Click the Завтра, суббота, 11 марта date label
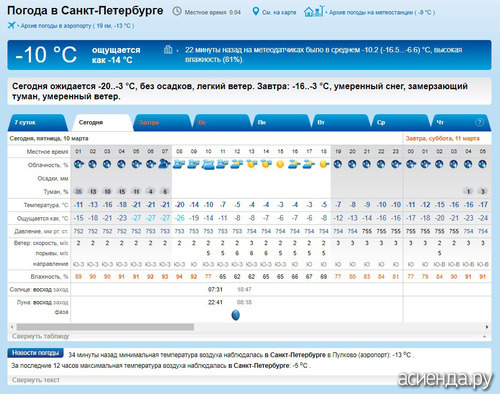This screenshot has width=500, height=394. pyautogui.click(x=443, y=138)
